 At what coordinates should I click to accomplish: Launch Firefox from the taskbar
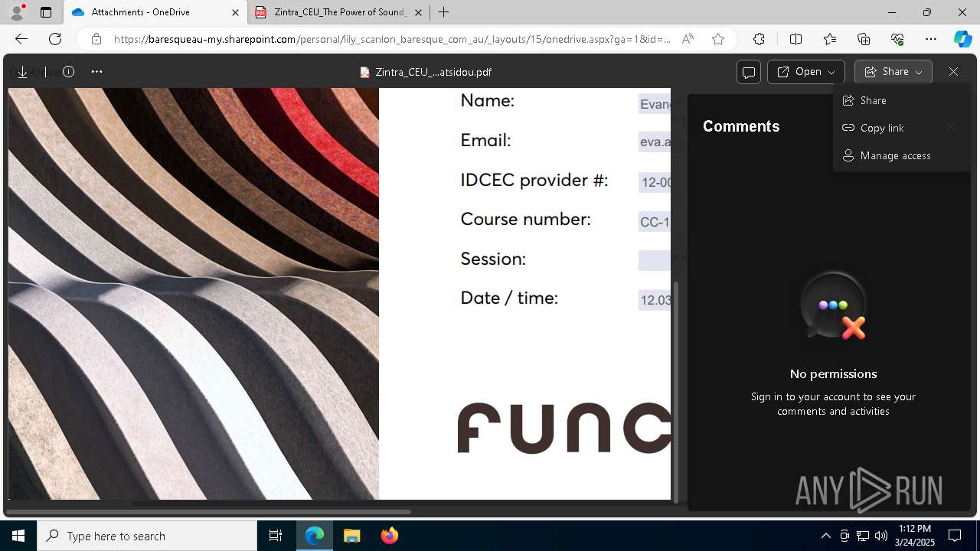click(x=390, y=536)
